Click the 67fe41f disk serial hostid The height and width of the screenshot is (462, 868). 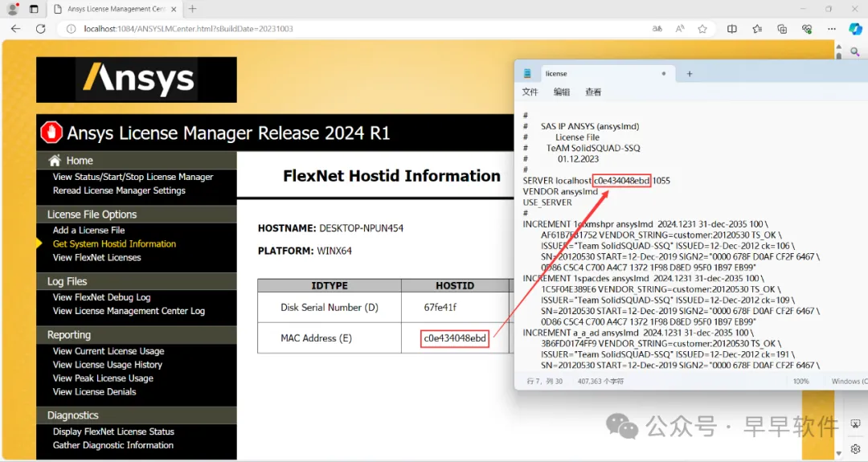(440, 307)
